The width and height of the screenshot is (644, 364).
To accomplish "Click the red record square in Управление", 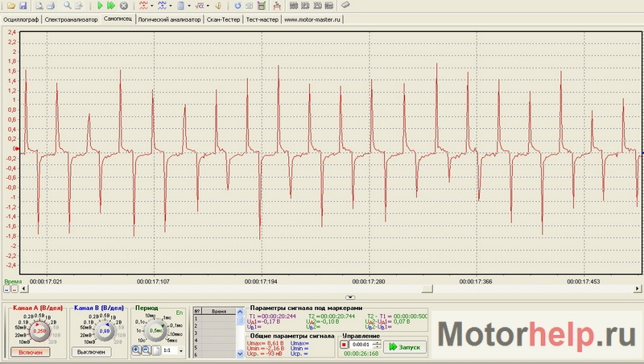I will click(x=344, y=345).
